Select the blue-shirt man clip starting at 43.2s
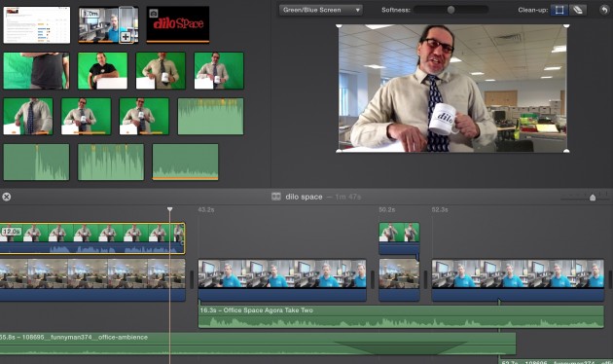Screen dimensions: 613x364 pyautogui.click(x=282, y=280)
